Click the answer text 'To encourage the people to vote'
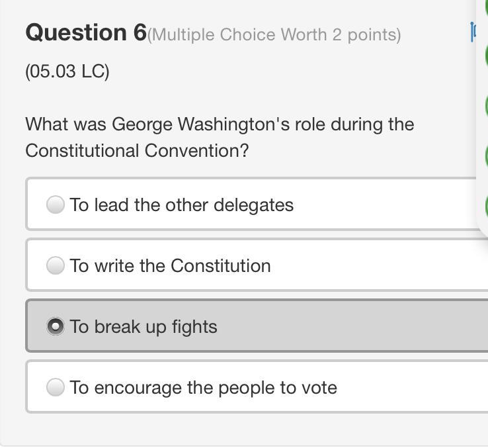This screenshot has width=488, height=448. [x=203, y=387]
